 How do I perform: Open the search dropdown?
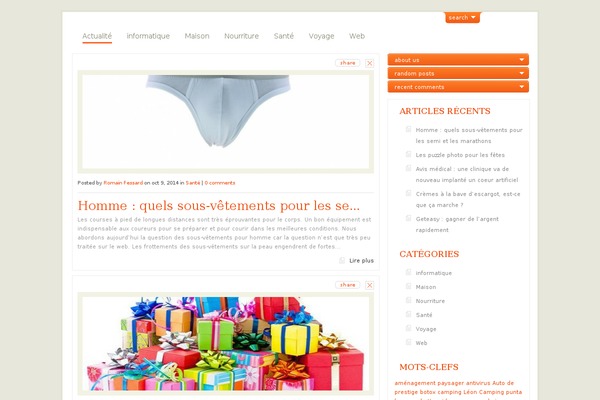[x=462, y=18]
